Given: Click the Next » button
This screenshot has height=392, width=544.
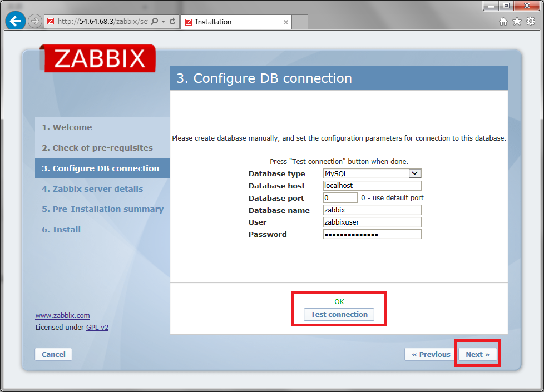Looking at the screenshot, I should [477, 354].
